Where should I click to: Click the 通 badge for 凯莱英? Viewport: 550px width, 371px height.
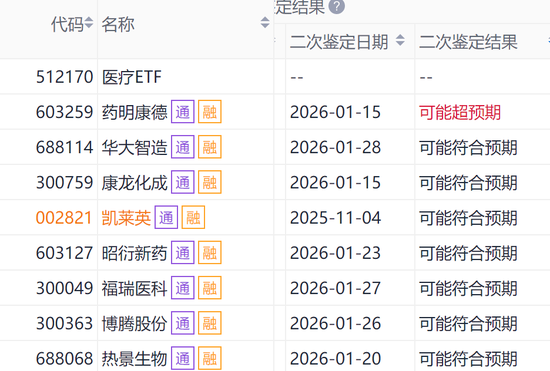pyautogui.click(x=166, y=217)
